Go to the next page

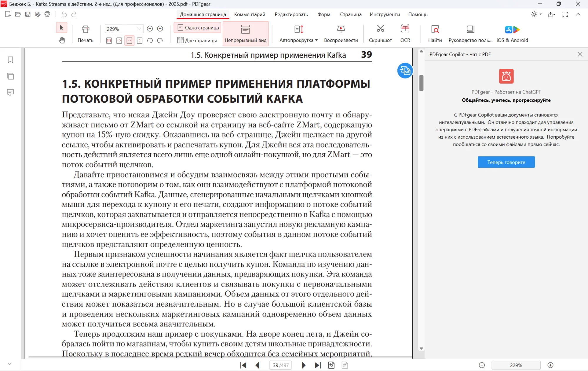click(x=303, y=365)
